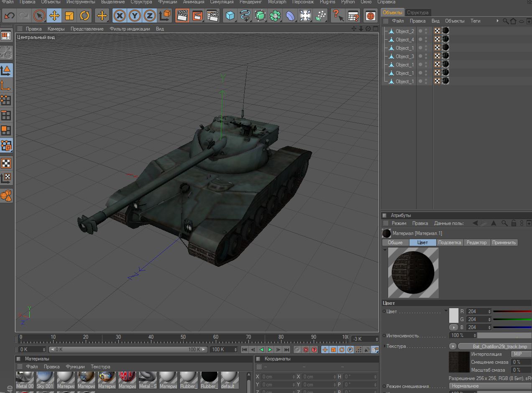Toggle visibility dots for Object_2
Image resolution: width=532 pixels, height=393 pixels.
(423, 31)
